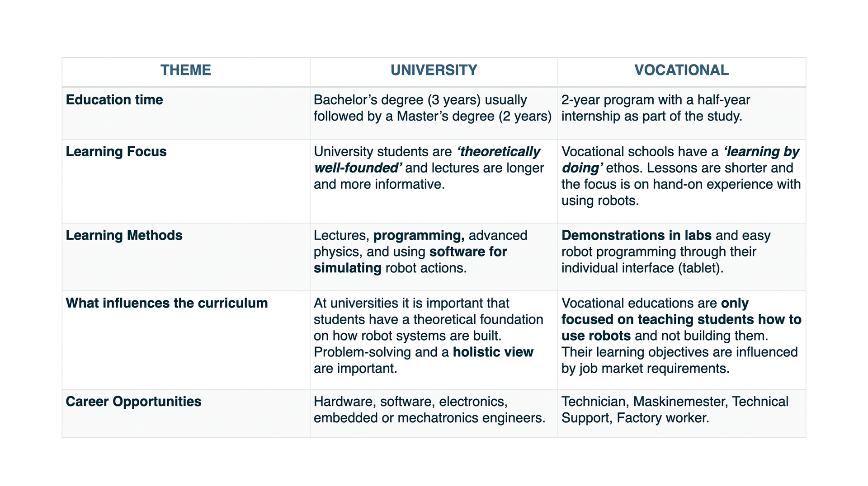Select the Education time row label
Viewport: 868px width, 486px height.
click(x=114, y=100)
